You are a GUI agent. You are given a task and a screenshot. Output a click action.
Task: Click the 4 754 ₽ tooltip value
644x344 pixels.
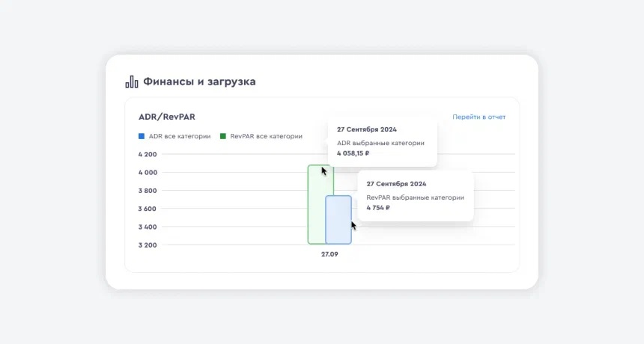pyautogui.click(x=378, y=208)
